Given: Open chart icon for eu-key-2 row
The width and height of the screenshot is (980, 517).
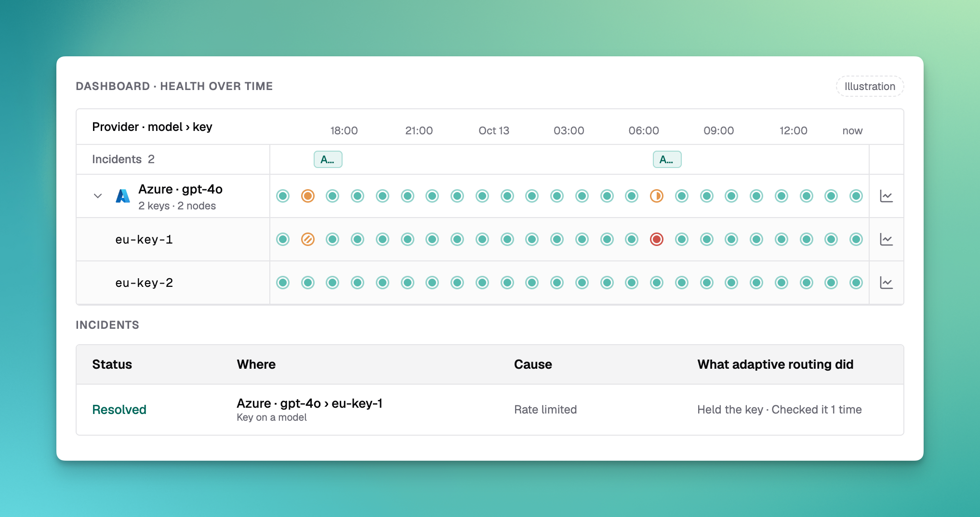Looking at the screenshot, I should tap(887, 283).
